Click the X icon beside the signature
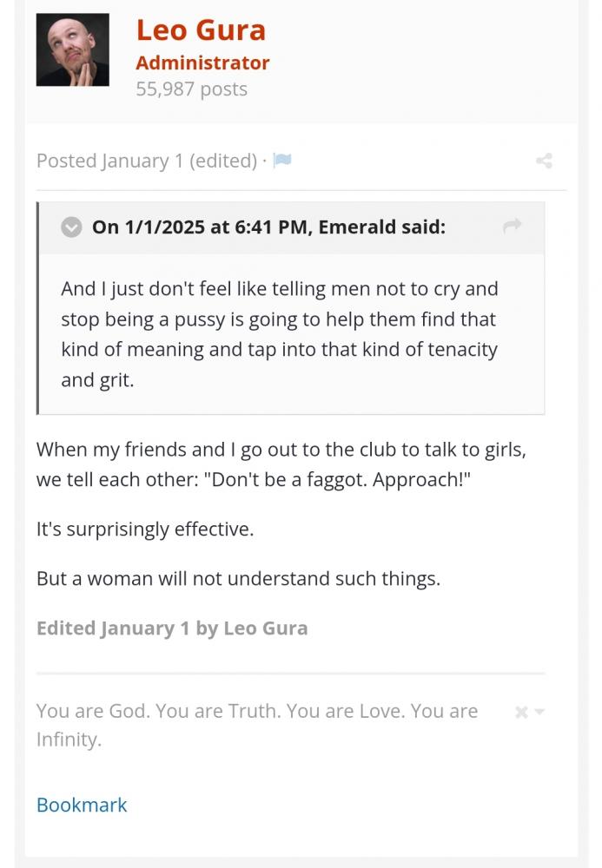The width and height of the screenshot is (602, 868). 521,713
